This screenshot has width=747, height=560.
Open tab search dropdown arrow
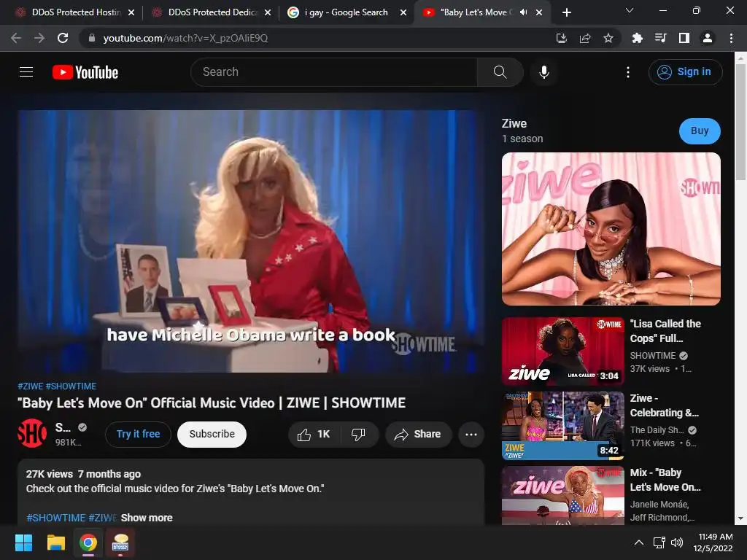[630, 10]
